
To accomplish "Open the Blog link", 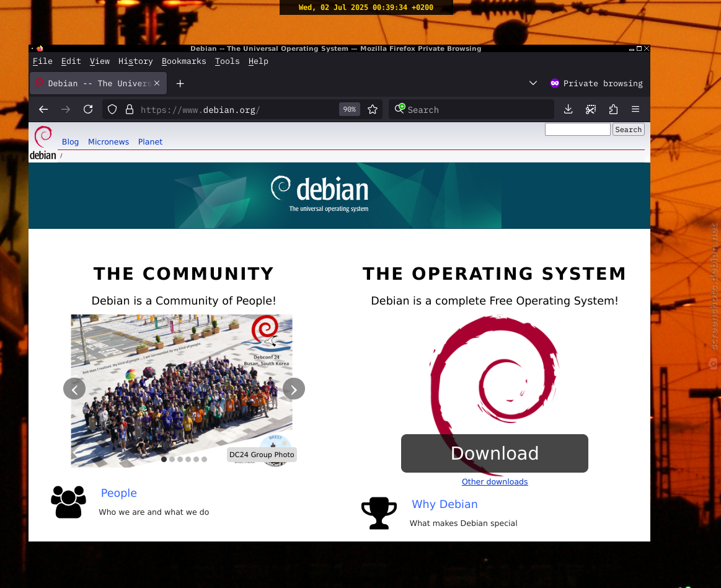I will 70,141.
